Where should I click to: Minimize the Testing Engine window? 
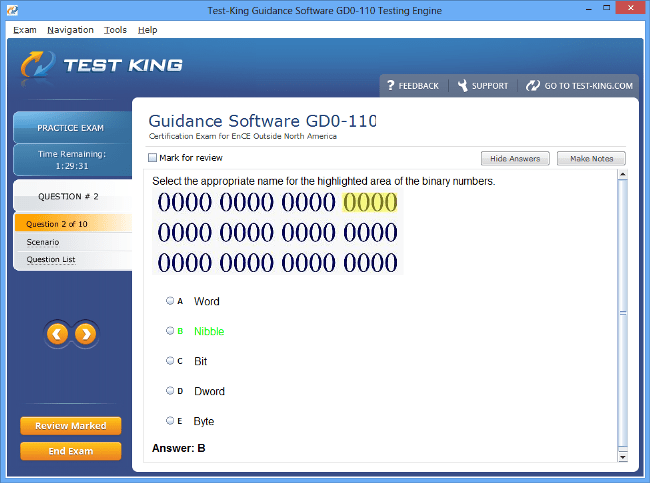[x=589, y=8]
